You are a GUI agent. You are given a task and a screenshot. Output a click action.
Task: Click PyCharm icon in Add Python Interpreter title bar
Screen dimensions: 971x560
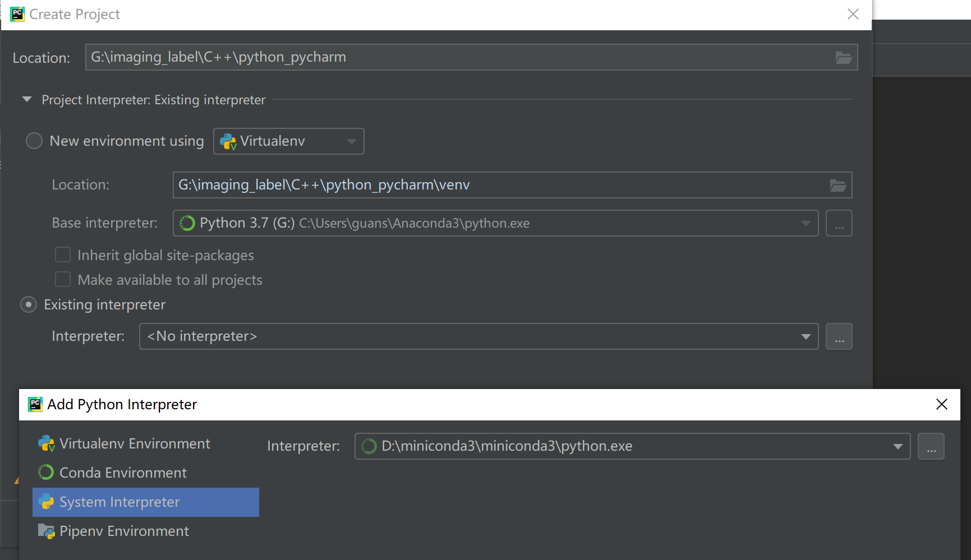coord(35,404)
